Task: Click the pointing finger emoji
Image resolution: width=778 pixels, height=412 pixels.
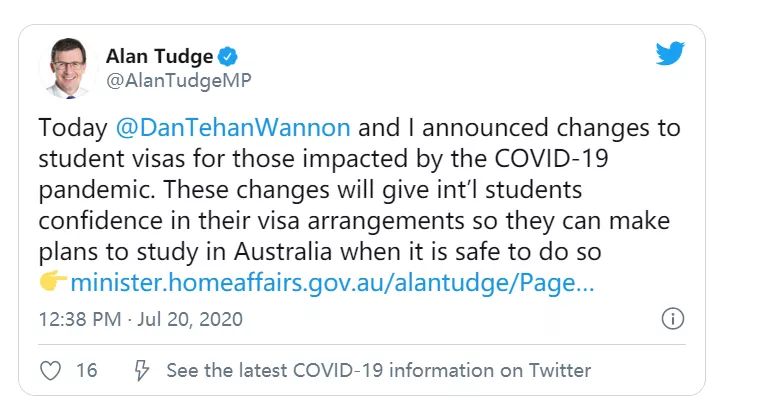Action: point(53,282)
